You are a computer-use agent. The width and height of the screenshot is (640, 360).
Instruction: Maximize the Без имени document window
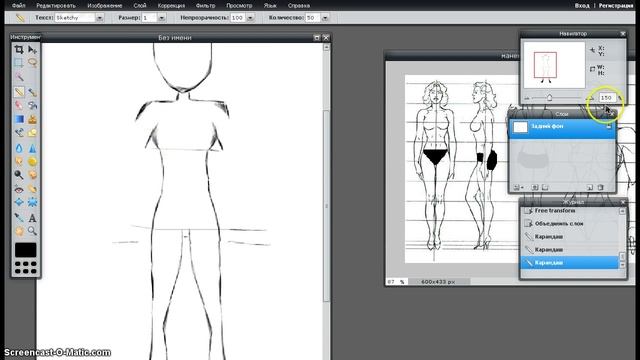click(x=317, y=38)
